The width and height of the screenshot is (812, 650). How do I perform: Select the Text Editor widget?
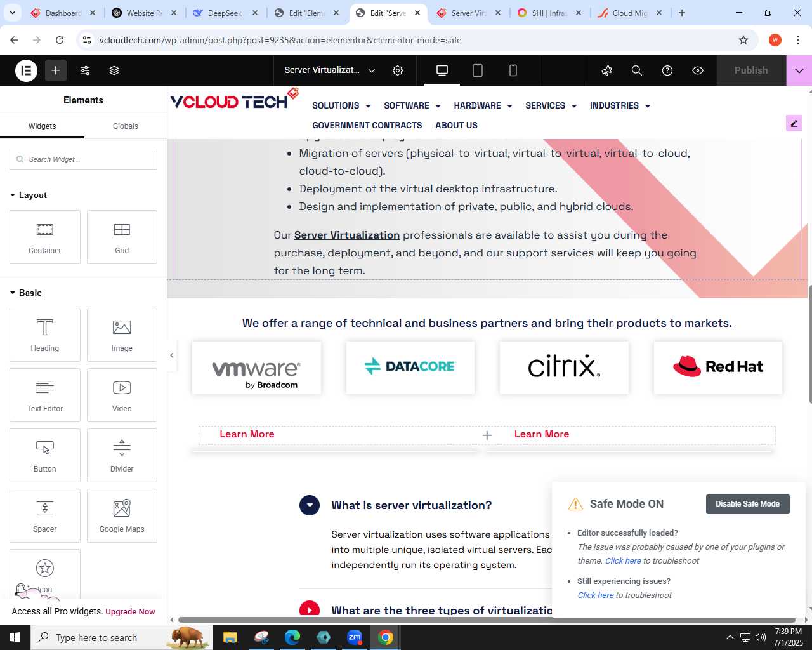45,395
